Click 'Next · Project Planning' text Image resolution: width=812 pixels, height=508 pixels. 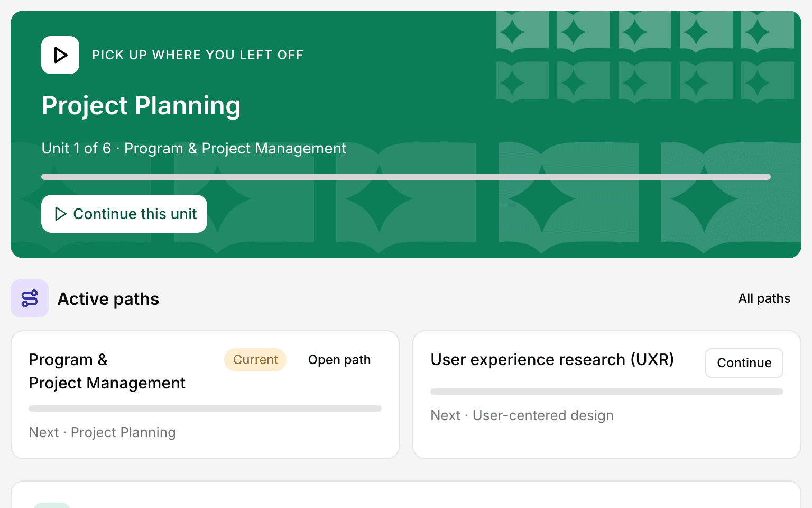pos(102,432)
